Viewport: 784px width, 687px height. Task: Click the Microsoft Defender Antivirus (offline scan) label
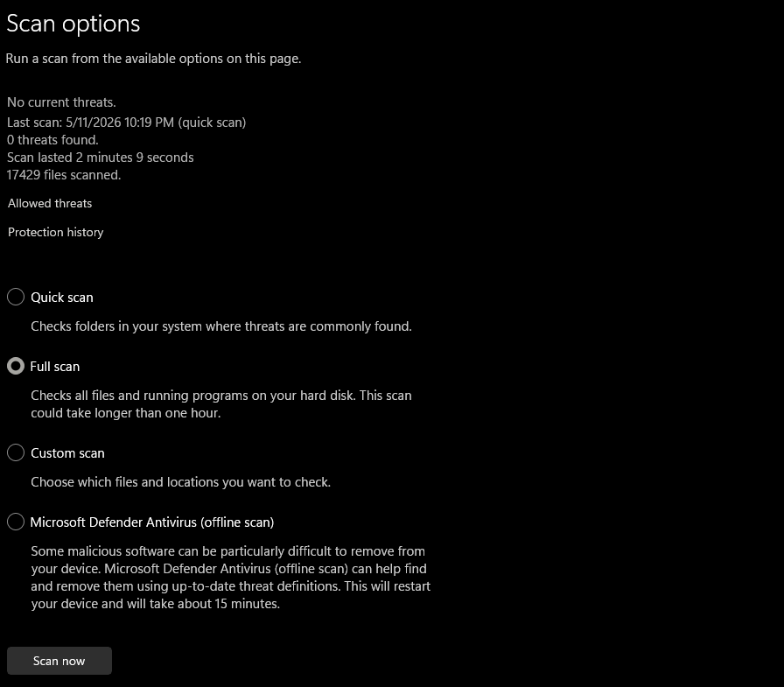[152, 522]
